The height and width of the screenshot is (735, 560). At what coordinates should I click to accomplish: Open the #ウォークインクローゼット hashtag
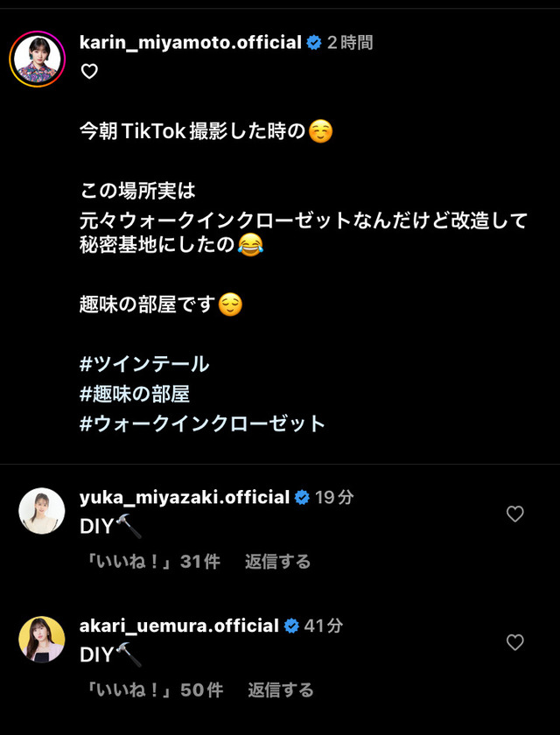[202, 423]
